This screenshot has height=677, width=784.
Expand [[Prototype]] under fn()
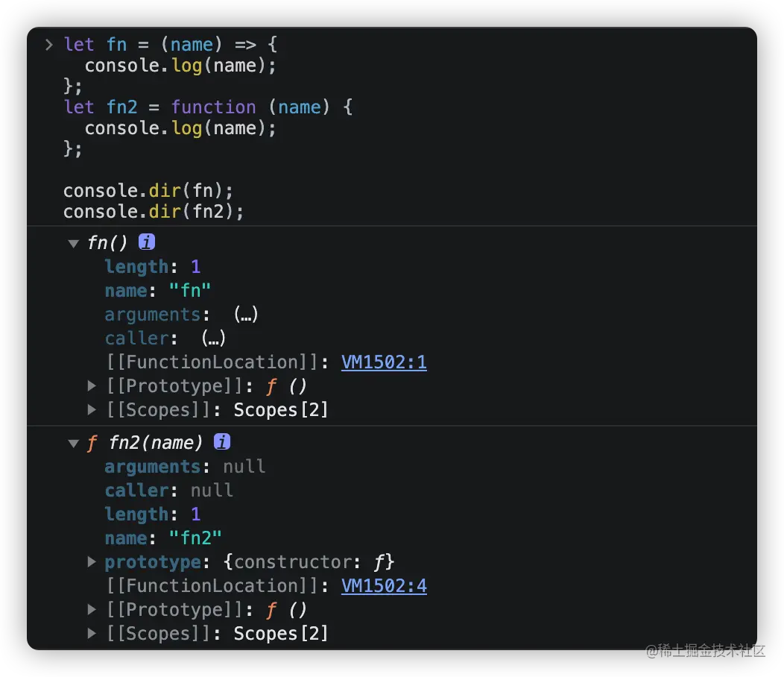click(92, 385)
